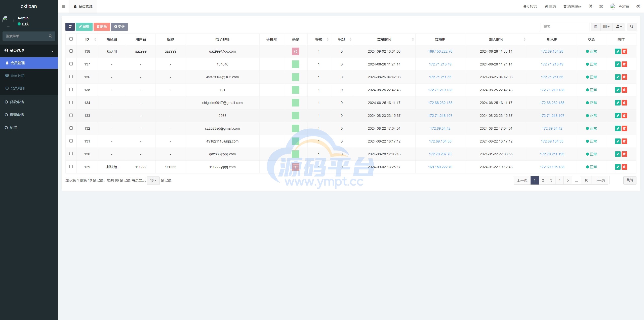The image size is (644, 320).
Task: Check the select-all checkbox in table header
Action: 71,39
